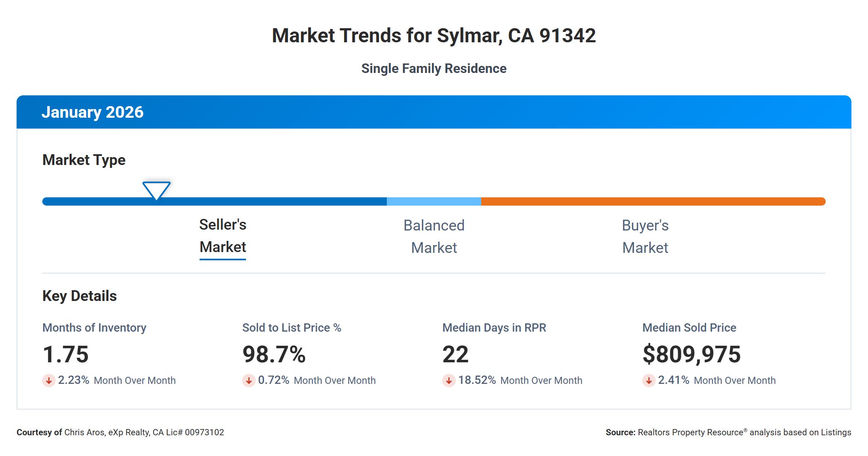Click the light blue balanced bar segment
The width and height of the screenshot is (868, 456).
tap(434, 201)
